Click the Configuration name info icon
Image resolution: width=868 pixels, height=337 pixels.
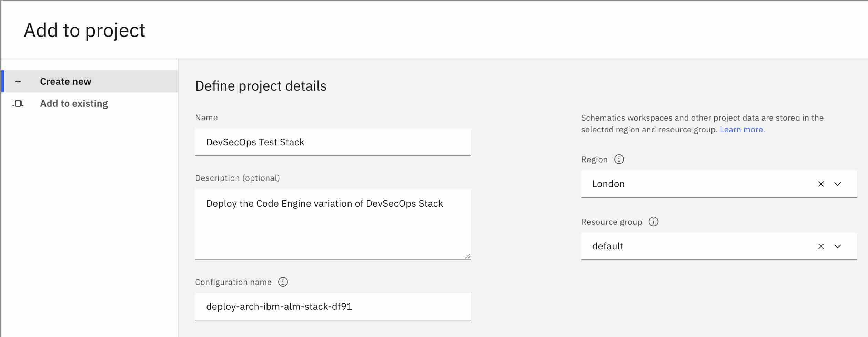click(283, 282)
